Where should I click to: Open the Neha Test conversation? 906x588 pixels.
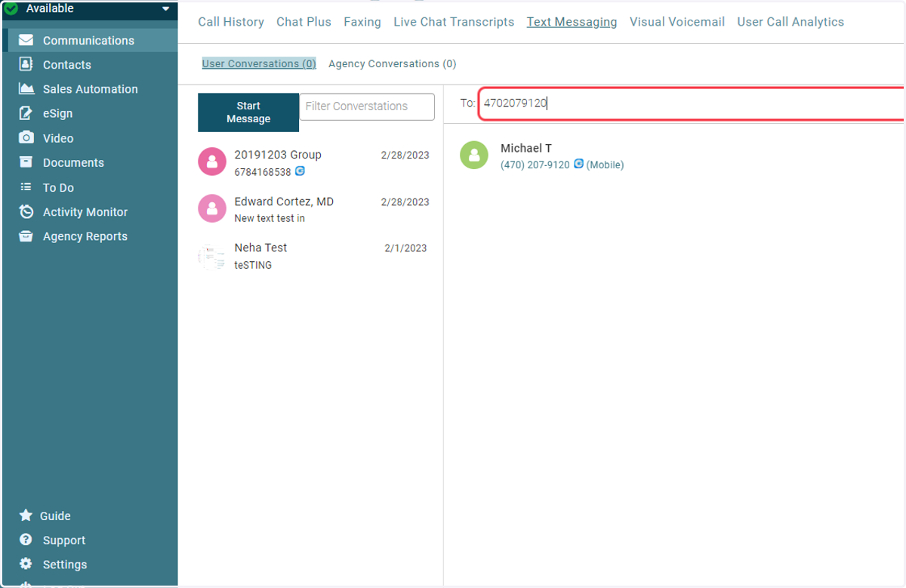313,256
